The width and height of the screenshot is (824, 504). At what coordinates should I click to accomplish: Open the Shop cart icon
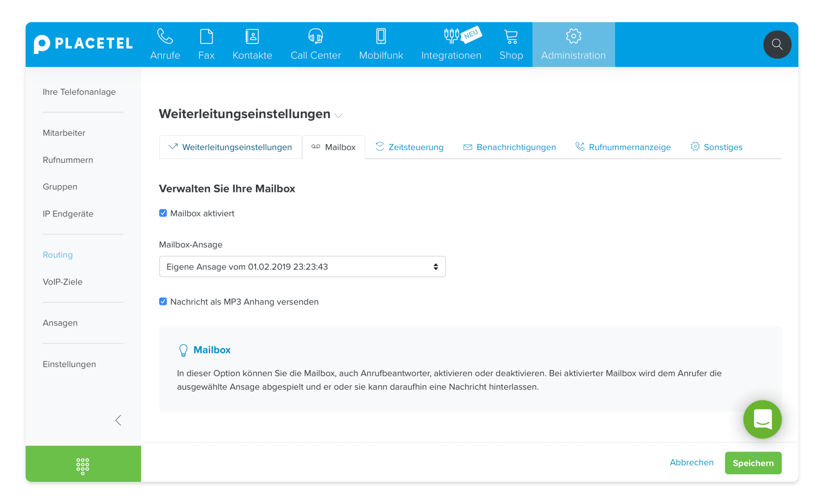pyautogui.click(x=511, y=37)
